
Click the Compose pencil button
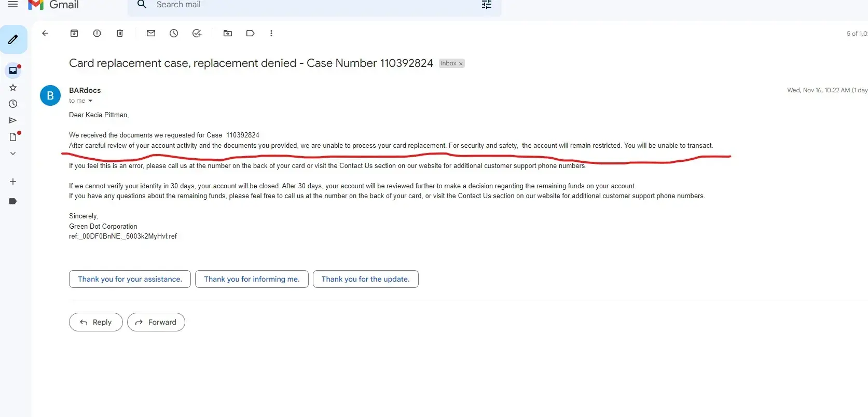pyautogui.click(x=13, y=39)
